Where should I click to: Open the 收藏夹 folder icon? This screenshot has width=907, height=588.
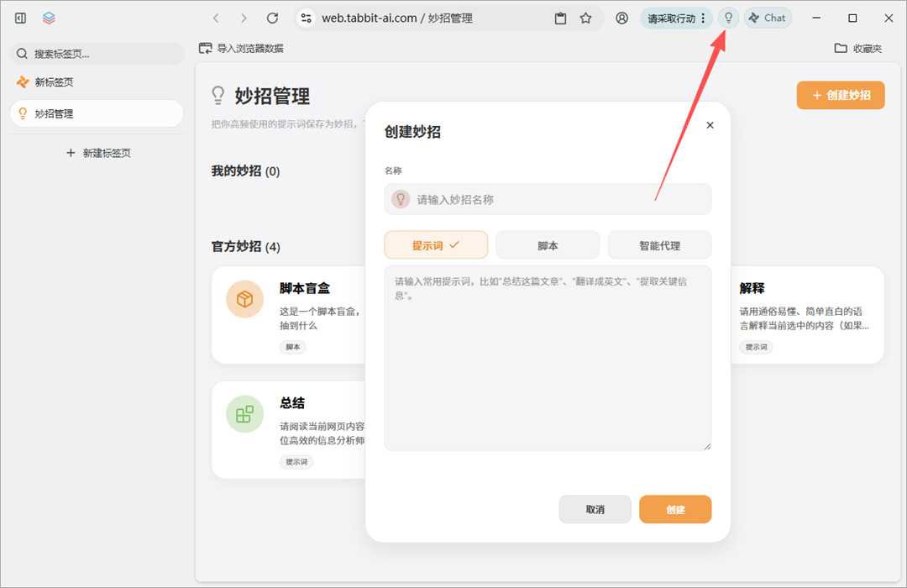coord(842,49)
